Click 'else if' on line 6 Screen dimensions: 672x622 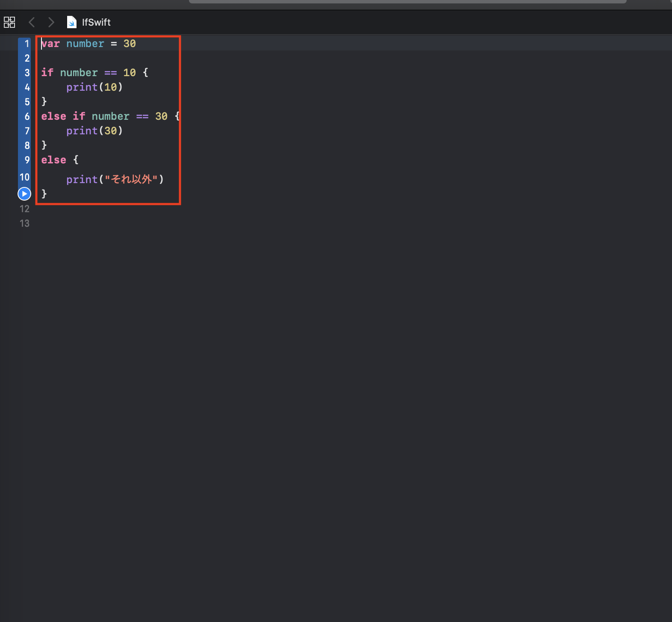coord(63,116)
